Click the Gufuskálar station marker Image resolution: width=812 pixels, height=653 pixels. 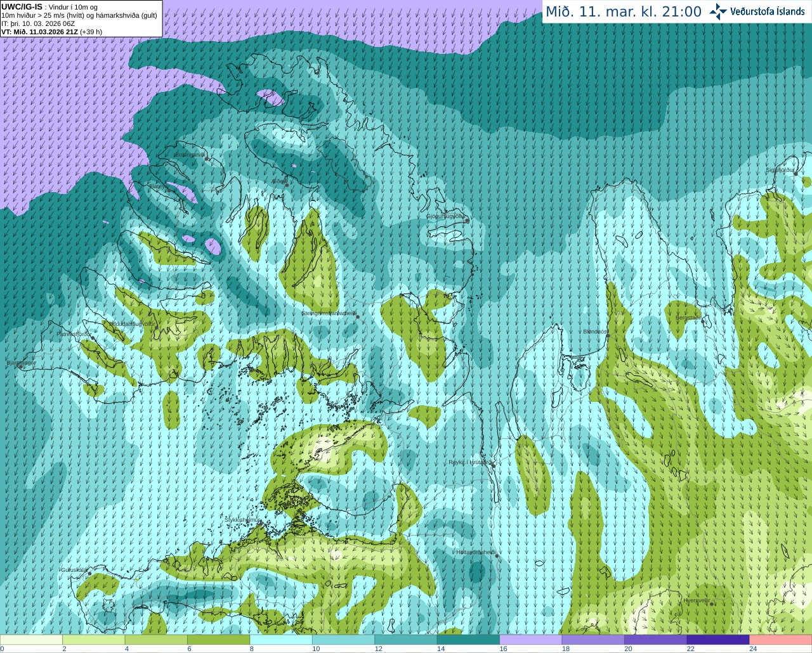tap(89, 574)
